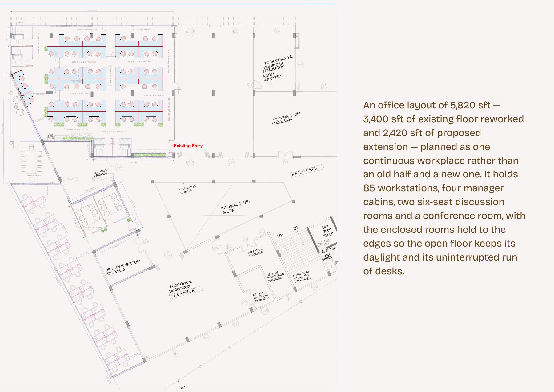Click the "ola" label at the bottom edge

coord(183,387)
